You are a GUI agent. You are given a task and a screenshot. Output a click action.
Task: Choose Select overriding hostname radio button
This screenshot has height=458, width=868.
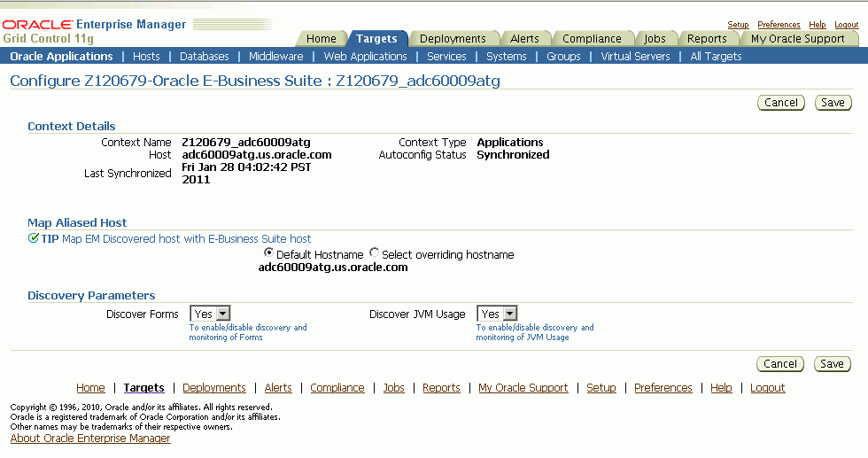[374, 252]
